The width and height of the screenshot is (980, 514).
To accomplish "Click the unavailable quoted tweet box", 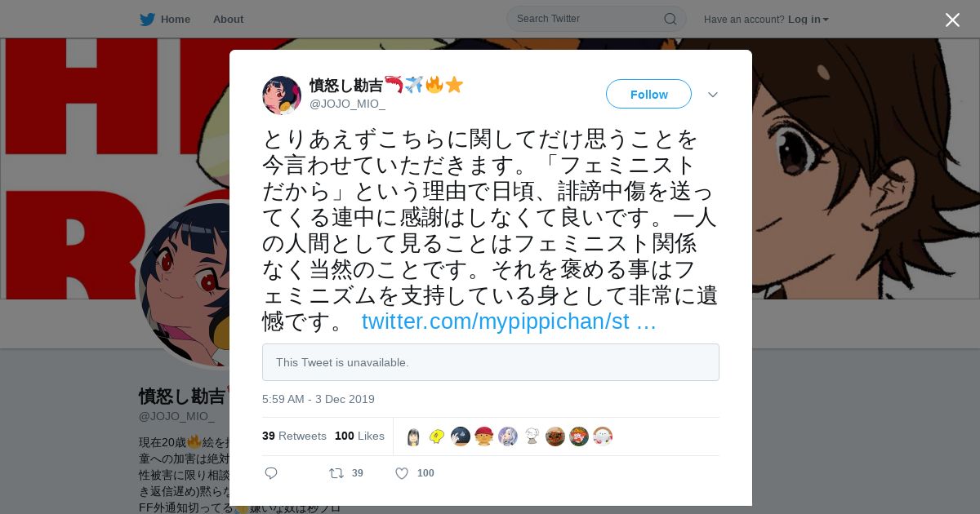I will pyautogui.click(x=491, y=362).
